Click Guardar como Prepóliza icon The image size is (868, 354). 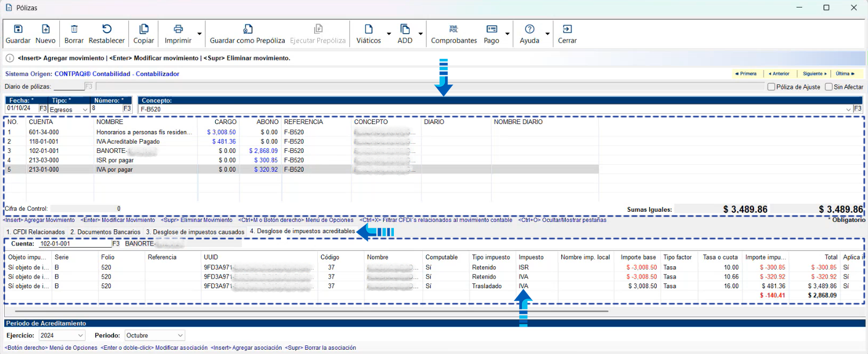[x=247, y=29]
